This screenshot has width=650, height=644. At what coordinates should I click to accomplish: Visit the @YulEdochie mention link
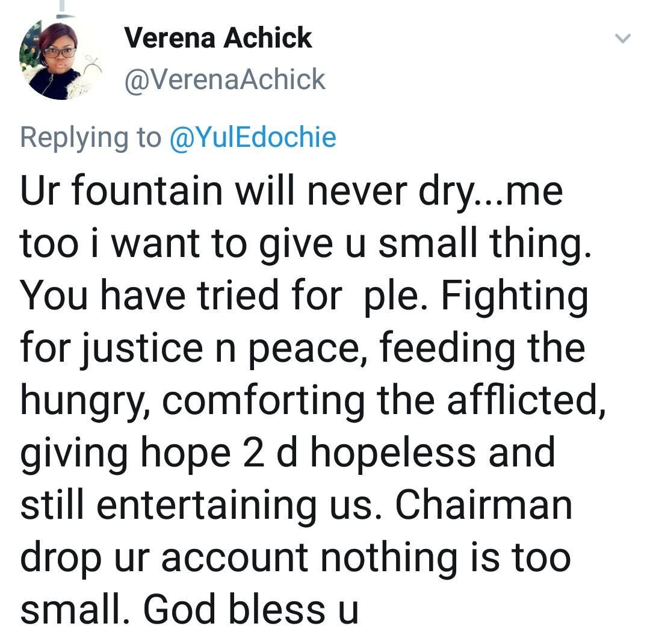coord(253,137)
